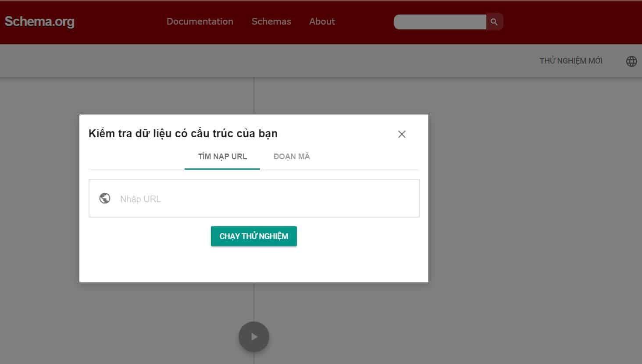This screenshot has height=364, width=642.
Task: Click the Schema.org logo
Action: point(39,21)
